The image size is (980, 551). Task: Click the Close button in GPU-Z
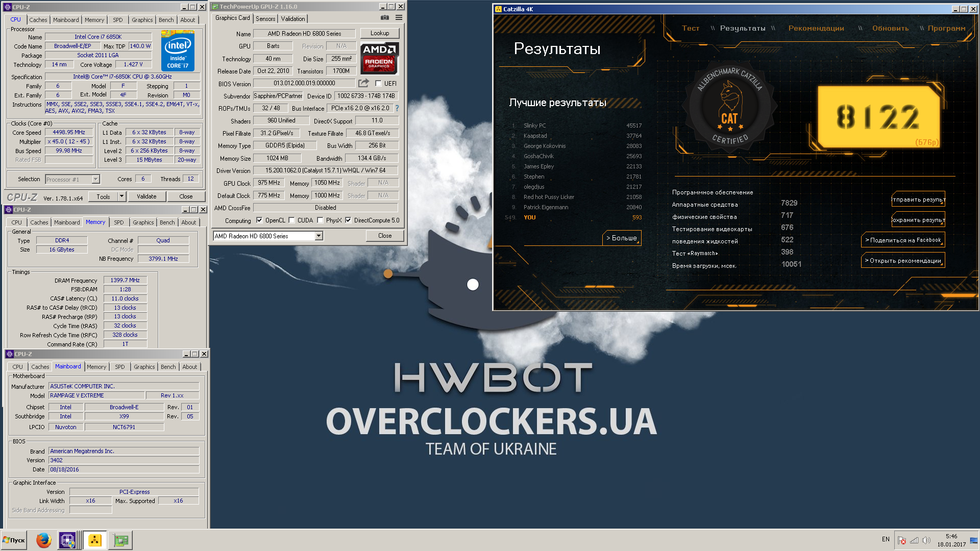tap(385, 236)
